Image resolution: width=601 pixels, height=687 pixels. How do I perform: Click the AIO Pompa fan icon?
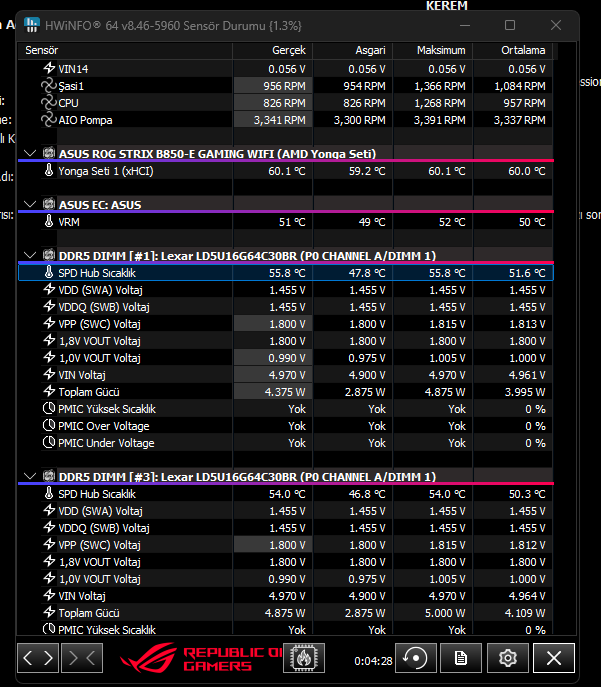49,120
